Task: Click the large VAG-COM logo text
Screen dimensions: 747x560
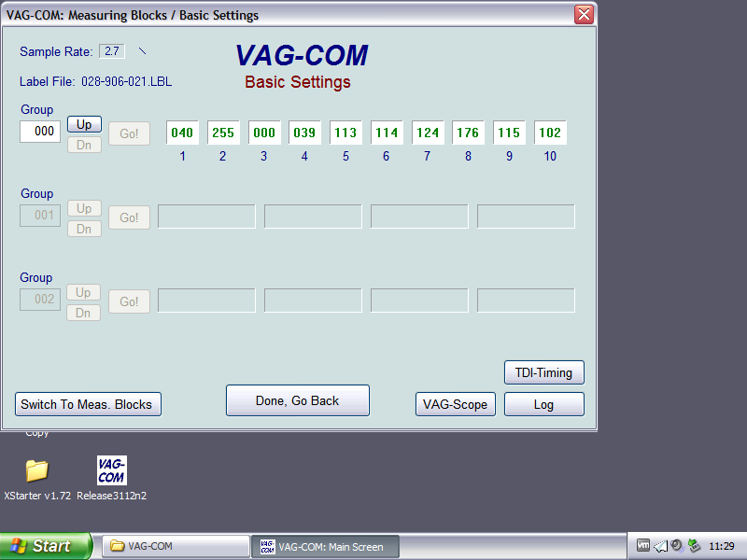Action: point(302,55)
